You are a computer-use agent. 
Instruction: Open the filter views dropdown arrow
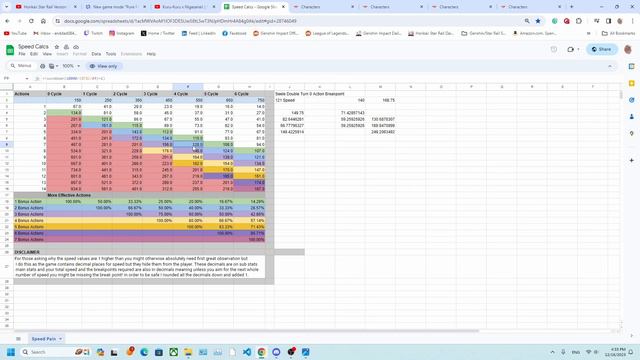[57, 66]
